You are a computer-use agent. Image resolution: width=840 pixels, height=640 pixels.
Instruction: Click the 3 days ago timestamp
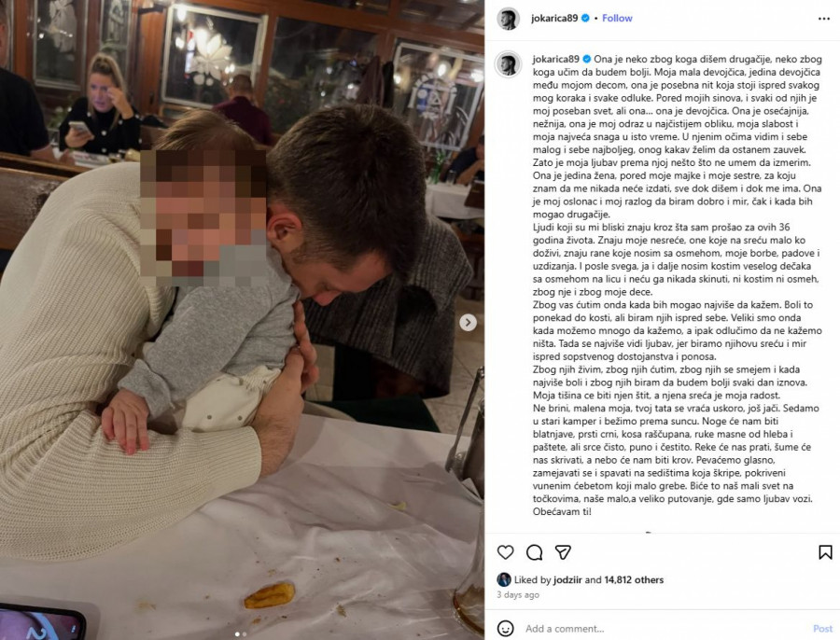tap(517, 594)
